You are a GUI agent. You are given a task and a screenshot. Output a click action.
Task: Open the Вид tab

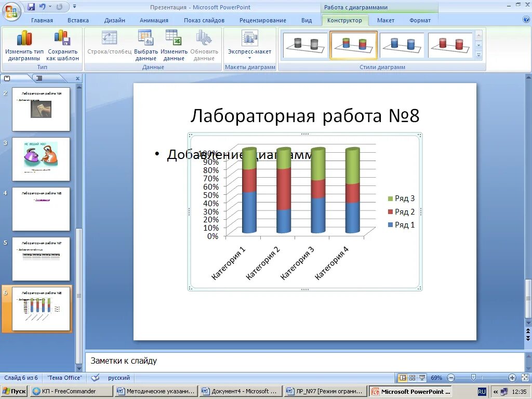tap(307, 20)
